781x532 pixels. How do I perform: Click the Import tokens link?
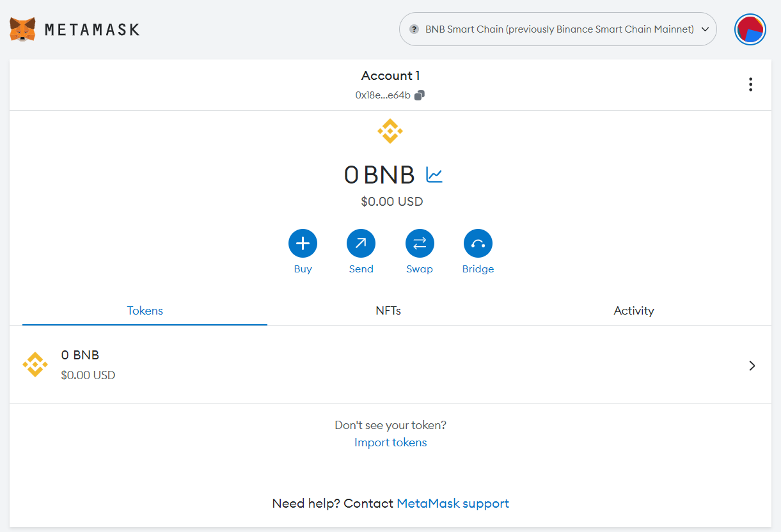[390, 442]
